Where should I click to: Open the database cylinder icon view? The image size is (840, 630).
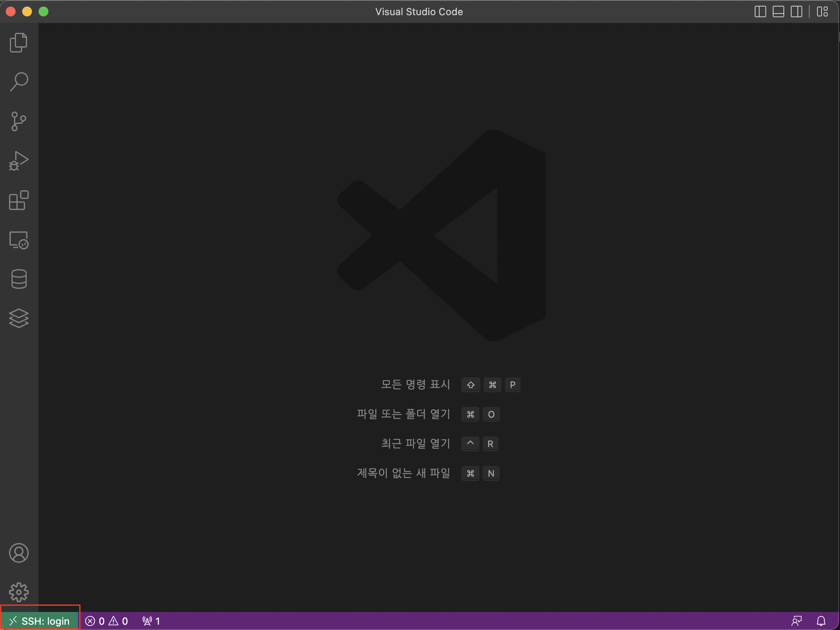pos(18,279)
